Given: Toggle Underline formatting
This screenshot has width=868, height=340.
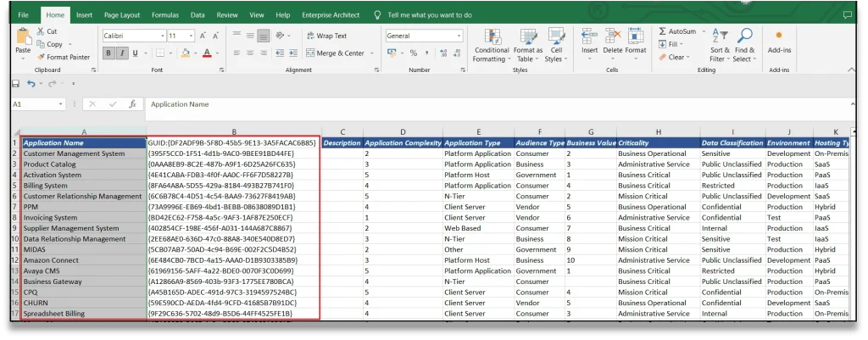Looking at the screenshot, I should click(135, 53).
